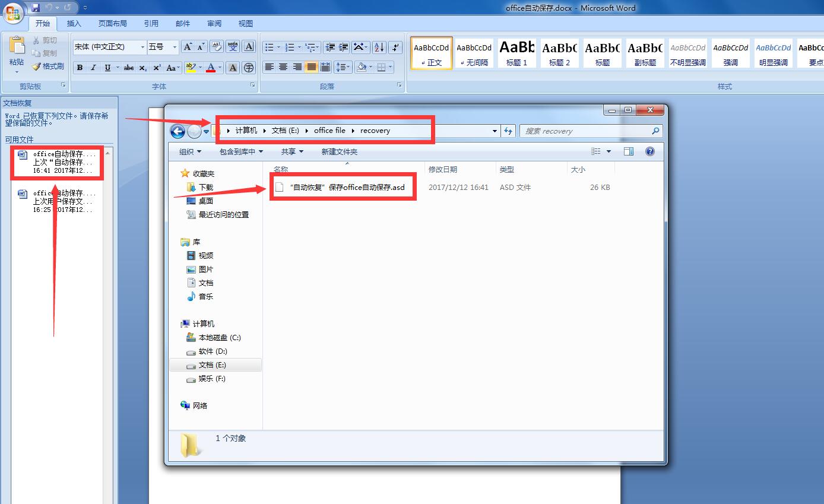Viewport: 824px width, 504px height.
Task: Click the Explorer Back arrow button
Action: pos(178,131)
